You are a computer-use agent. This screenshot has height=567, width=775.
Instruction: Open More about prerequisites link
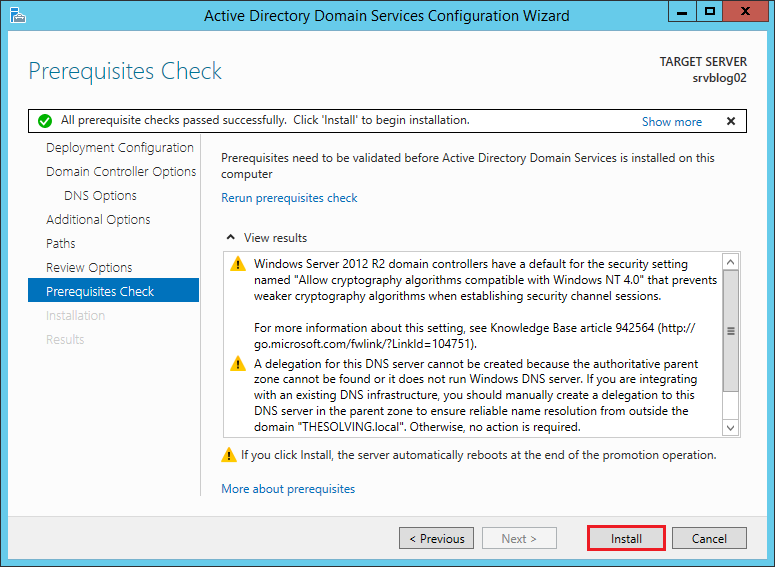(288, 489)
